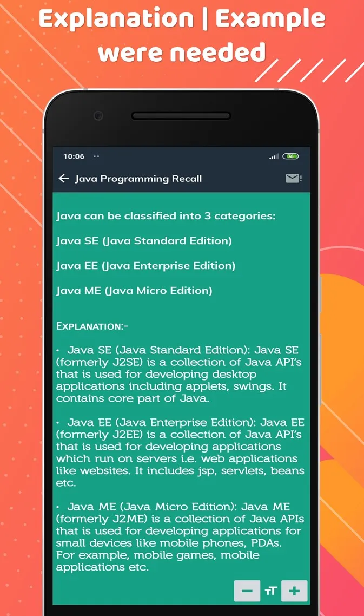Tap the battery indicator showing 76

[290, 156]
